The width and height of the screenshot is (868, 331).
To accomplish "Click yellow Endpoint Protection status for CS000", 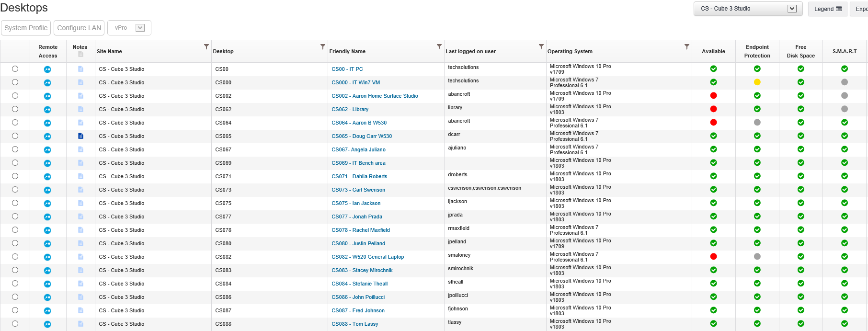I will coord(757,82).
